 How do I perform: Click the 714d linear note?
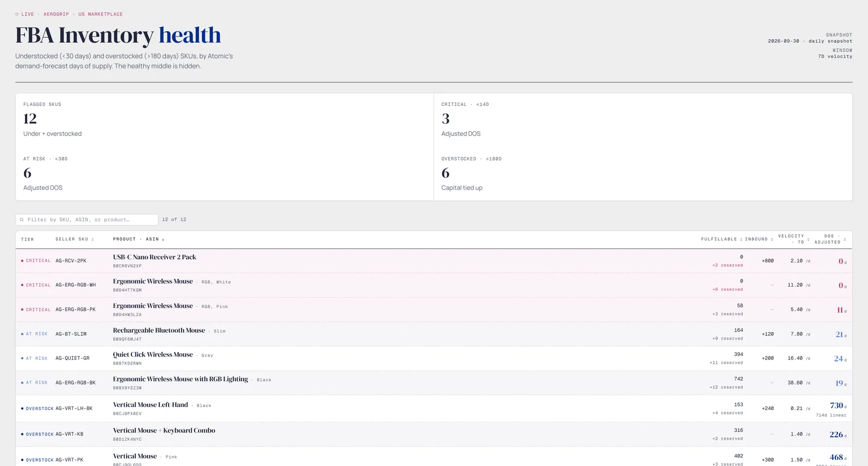point(831,416)
